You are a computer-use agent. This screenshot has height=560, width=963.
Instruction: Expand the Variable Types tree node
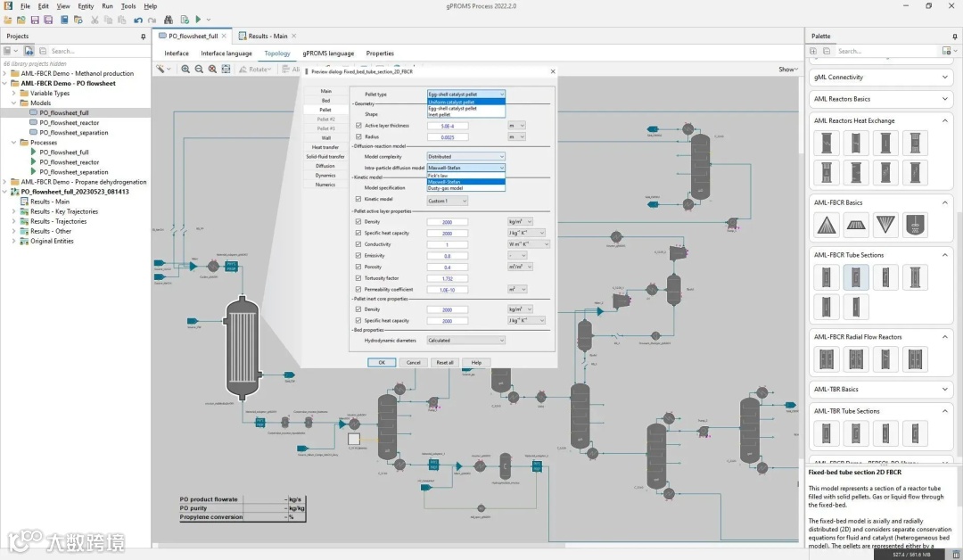(14, 94)
